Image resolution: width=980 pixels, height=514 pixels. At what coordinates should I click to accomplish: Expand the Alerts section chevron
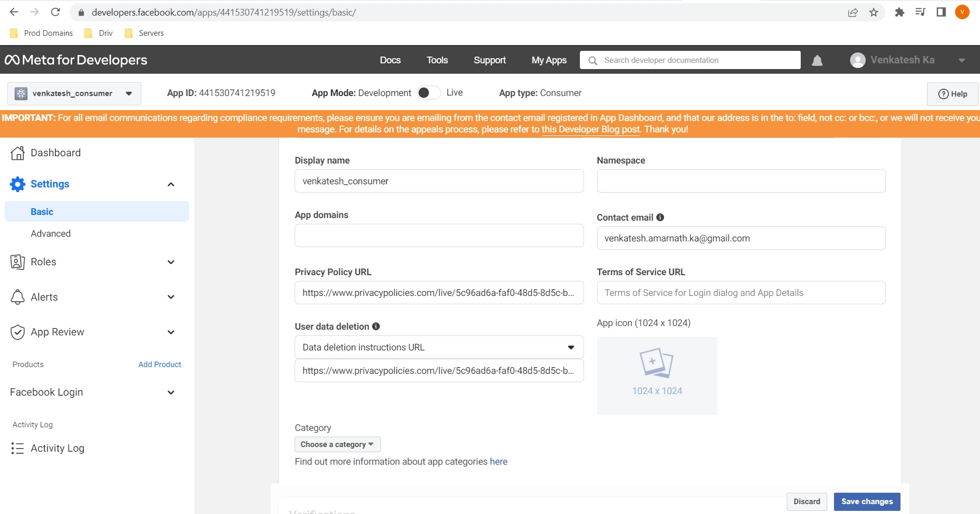tap(171, 297)
